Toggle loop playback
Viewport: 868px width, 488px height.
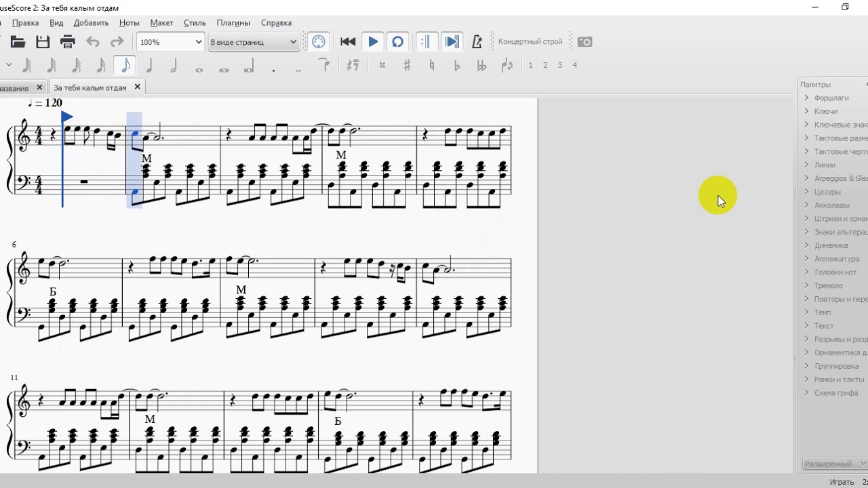click(398, 42)
